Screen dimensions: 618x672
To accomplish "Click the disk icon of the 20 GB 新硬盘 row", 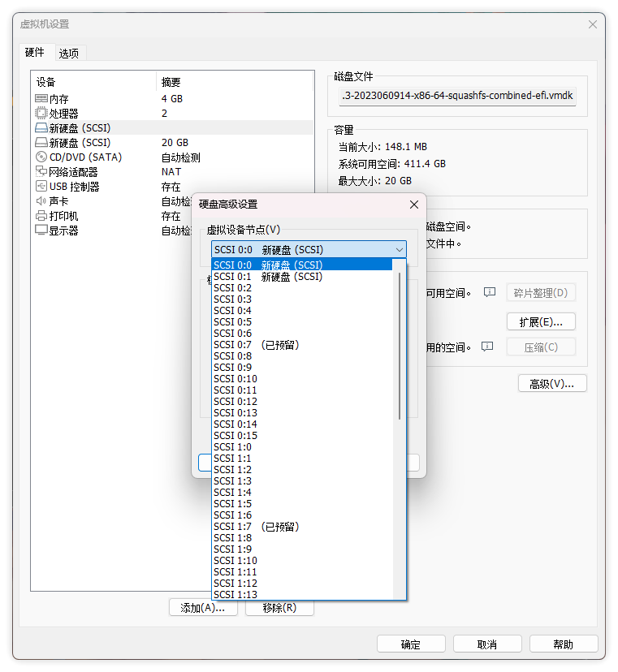I will pyautogui.click(x=41, y=142).
